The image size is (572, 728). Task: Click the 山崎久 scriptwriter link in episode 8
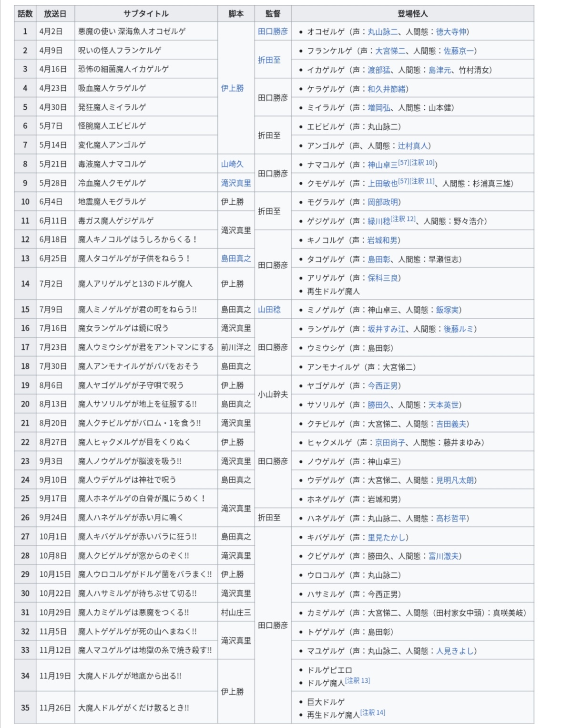(x=232, y=164)
